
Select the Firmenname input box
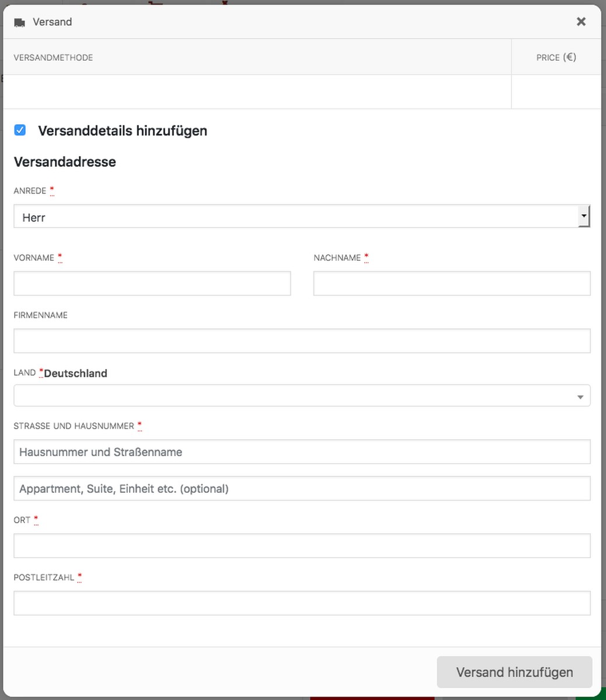point(302,341)
